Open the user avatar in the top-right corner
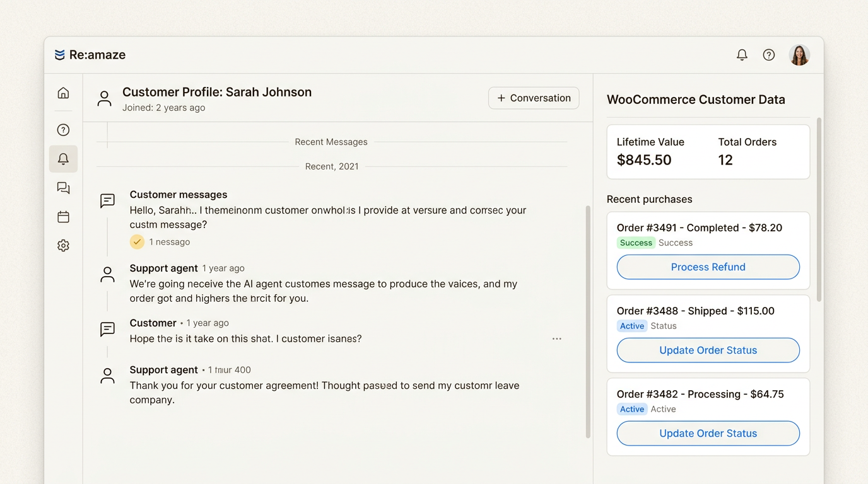 click(799, 55)
